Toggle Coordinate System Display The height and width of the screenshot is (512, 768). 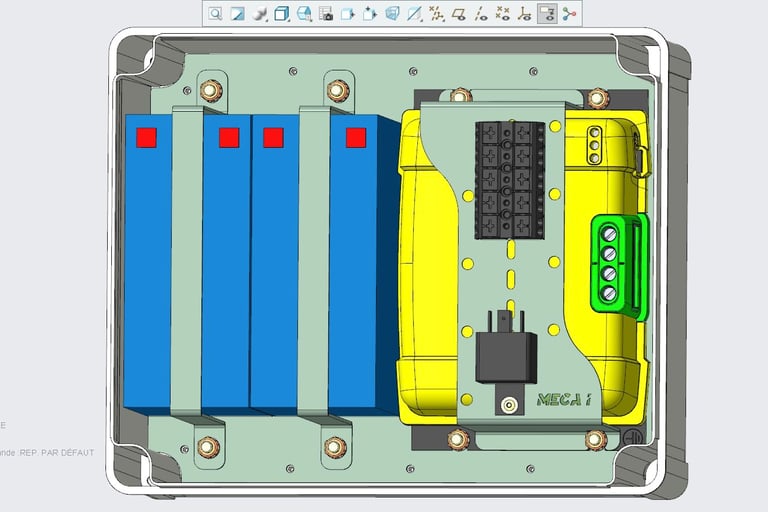click(525, 14)
